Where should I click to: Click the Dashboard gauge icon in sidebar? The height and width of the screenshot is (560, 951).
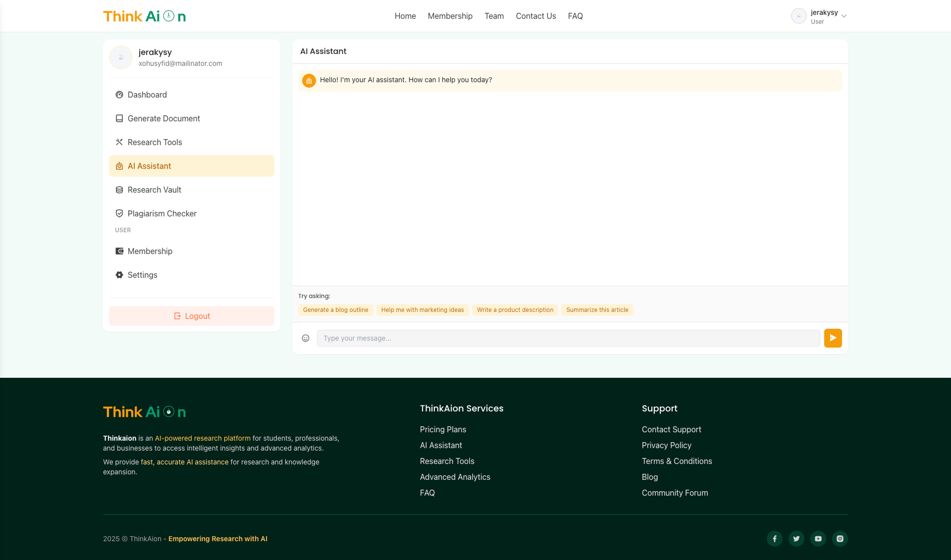tap(119, 95)
